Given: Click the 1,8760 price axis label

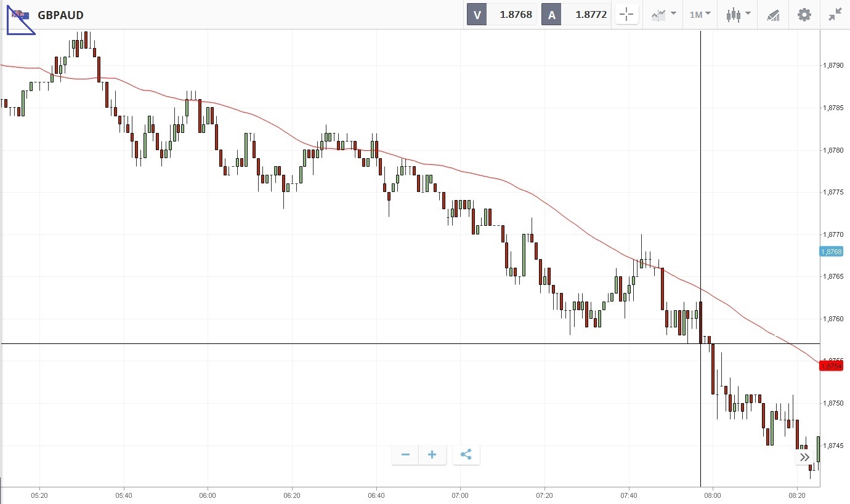Looking at the screenshot, I should [x=833, y=319].
